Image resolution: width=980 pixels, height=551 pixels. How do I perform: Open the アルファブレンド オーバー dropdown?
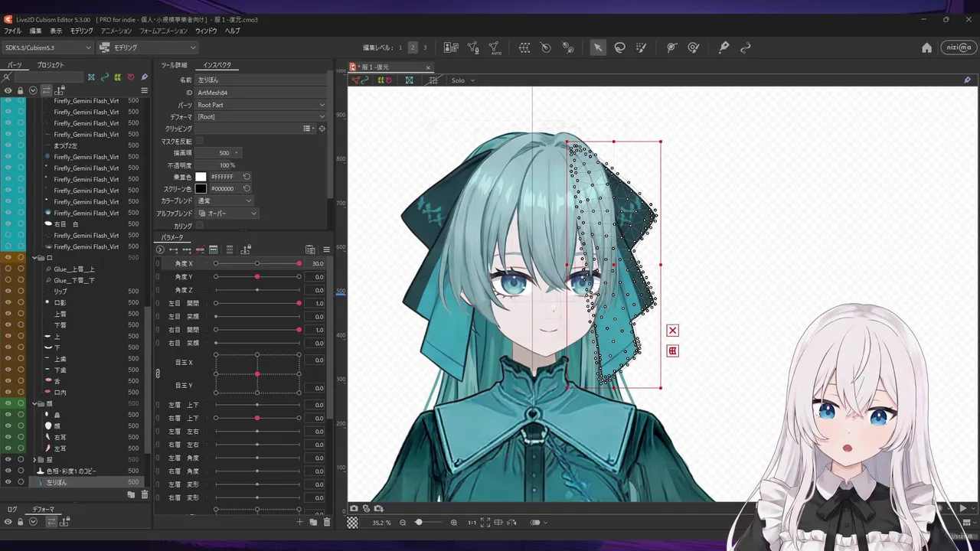(x=227, y=214)
